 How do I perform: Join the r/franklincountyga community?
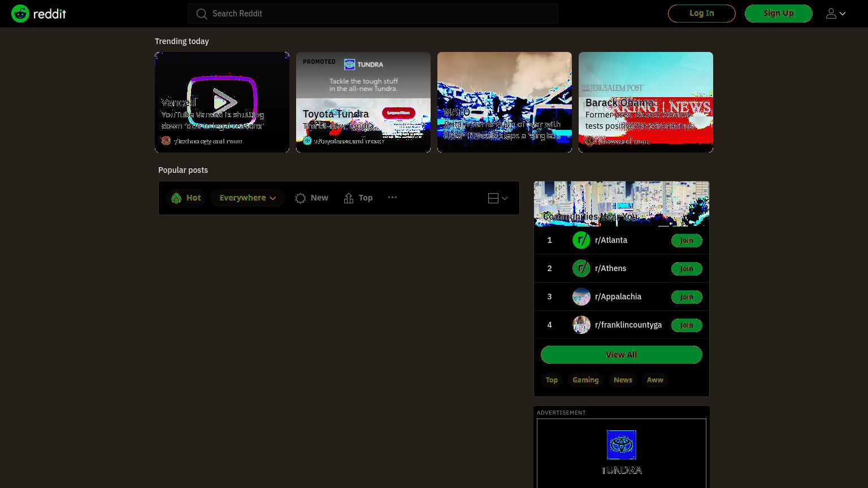687,325
